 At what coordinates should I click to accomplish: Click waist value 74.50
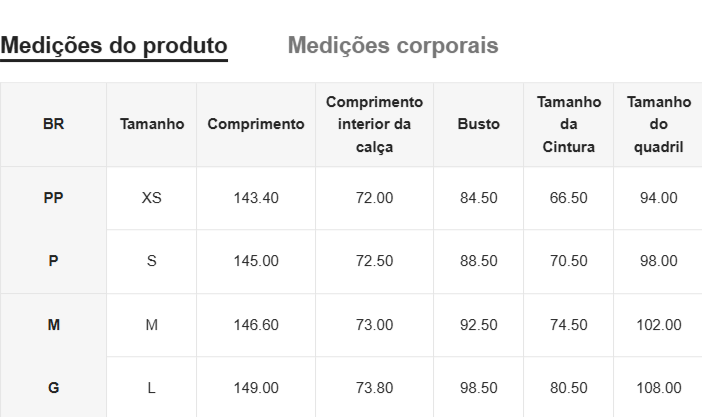569,325
